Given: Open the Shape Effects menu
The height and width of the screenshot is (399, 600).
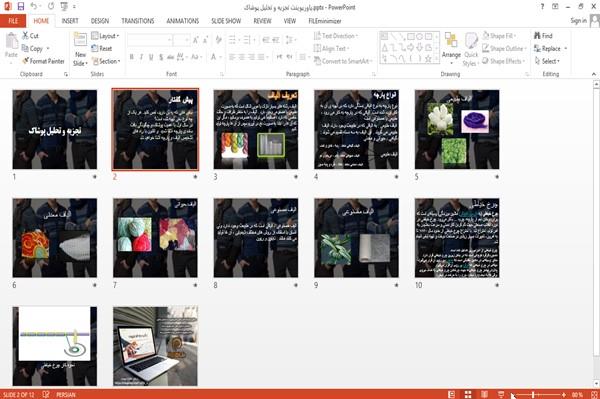Looking at the screenshot, I should (504, 61).
